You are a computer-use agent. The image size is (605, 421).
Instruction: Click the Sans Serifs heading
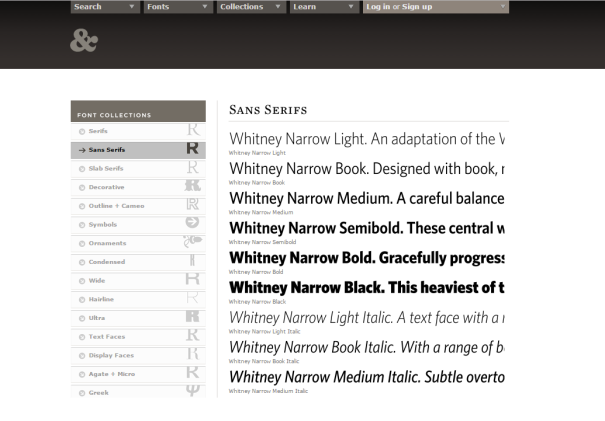click(268, 110)
